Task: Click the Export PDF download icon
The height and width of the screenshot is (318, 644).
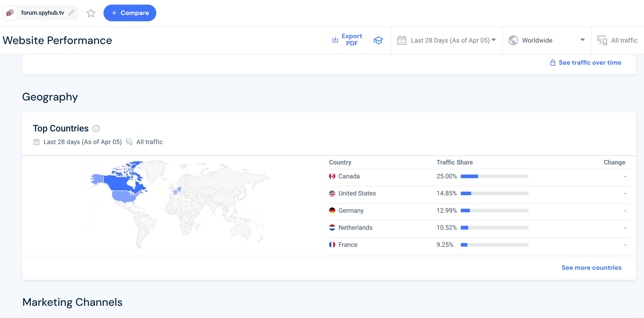Action: click(x=335, y=40)
